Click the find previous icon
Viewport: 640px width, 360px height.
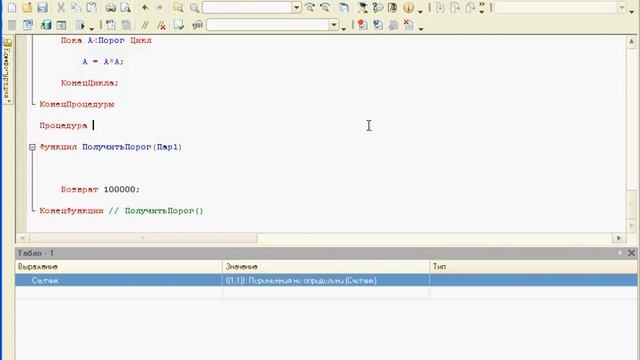pyautogui.click(x=325, y=7)
